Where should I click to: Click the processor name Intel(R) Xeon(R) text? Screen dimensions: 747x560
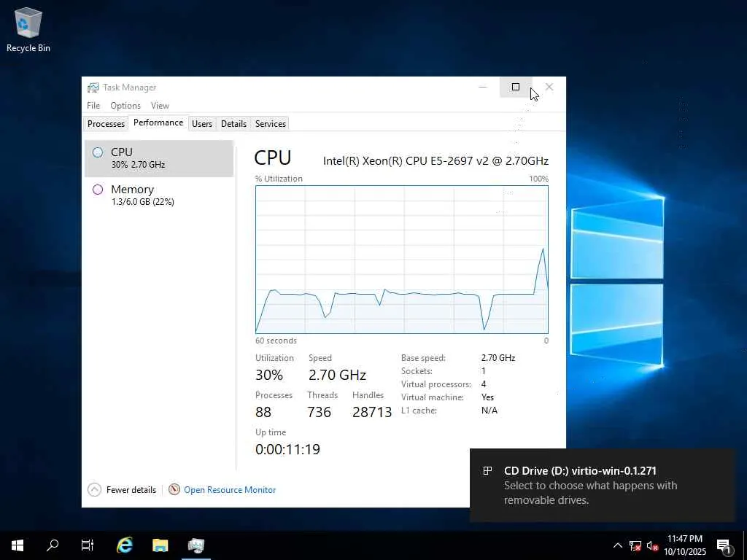[436, 161]
